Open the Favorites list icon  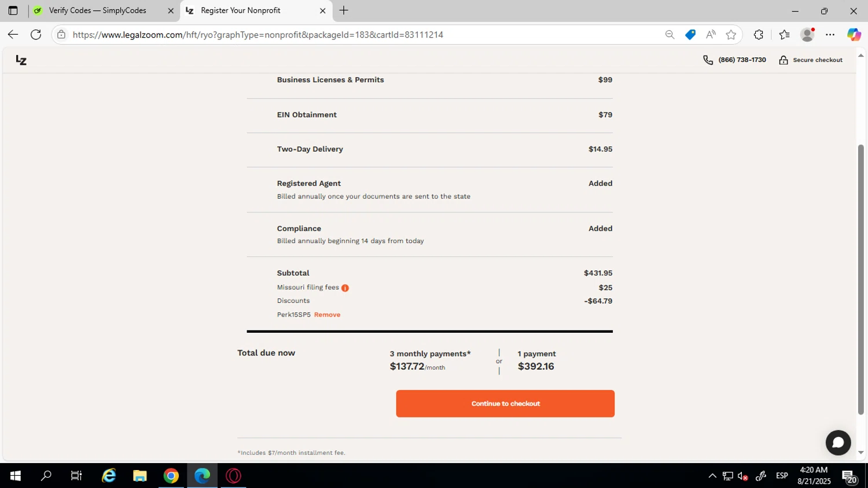[784, 35]
